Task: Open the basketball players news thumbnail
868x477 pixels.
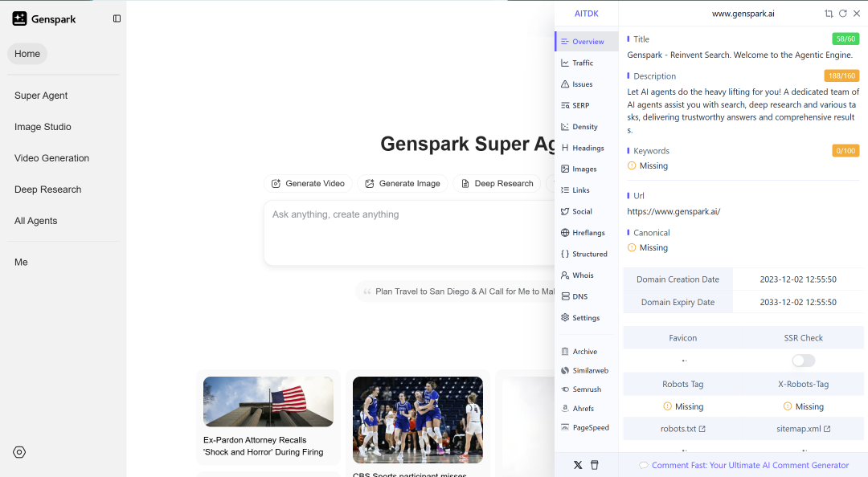Action: (x=417, y=420)
